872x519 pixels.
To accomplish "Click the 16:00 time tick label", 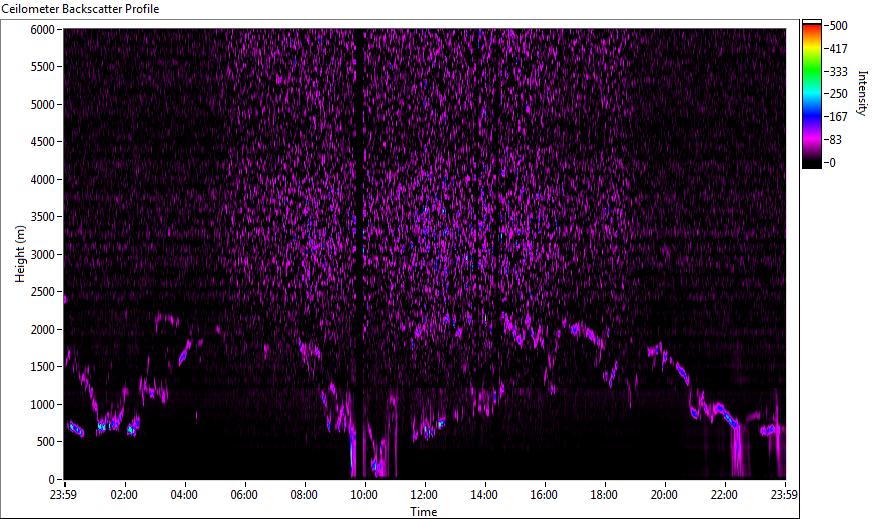I will point(544,495).
